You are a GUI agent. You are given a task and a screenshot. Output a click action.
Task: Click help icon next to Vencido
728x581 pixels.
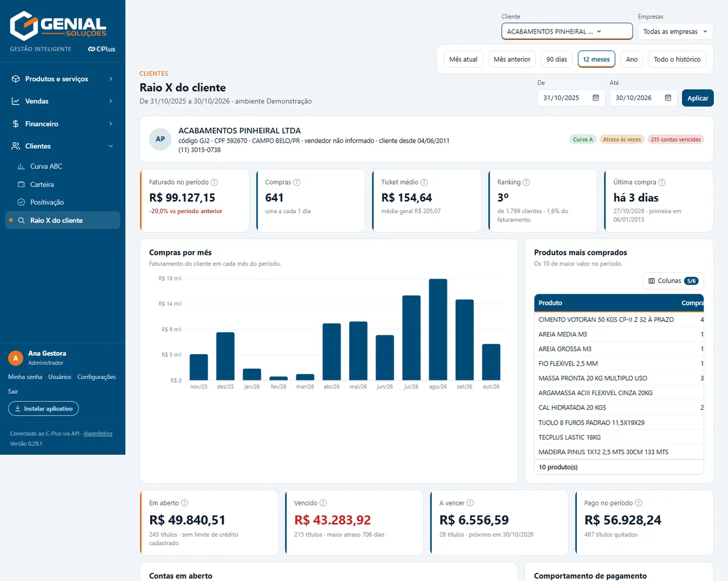pyautogui.click(x=323, y=503)
